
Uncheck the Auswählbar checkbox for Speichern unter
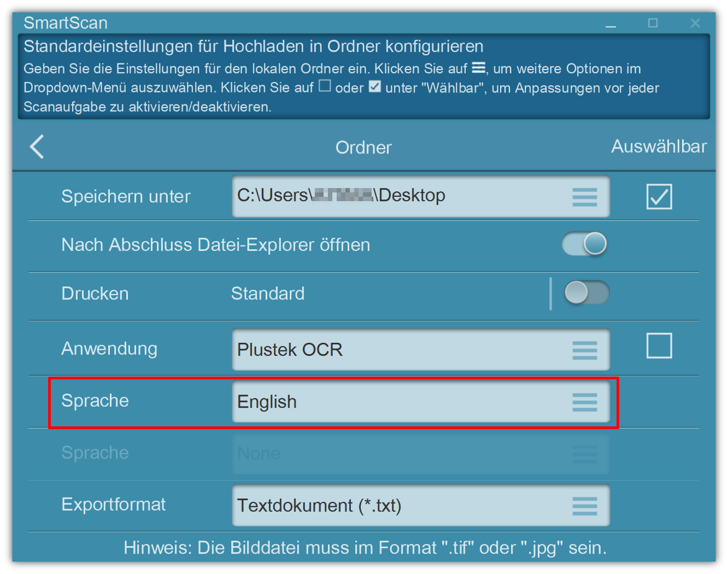[659, 197]
